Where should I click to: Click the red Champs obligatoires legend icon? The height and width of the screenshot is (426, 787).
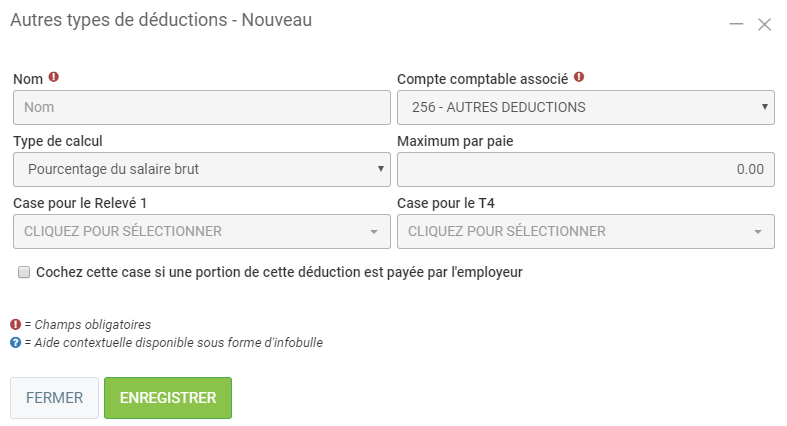(x=16, y=324)
